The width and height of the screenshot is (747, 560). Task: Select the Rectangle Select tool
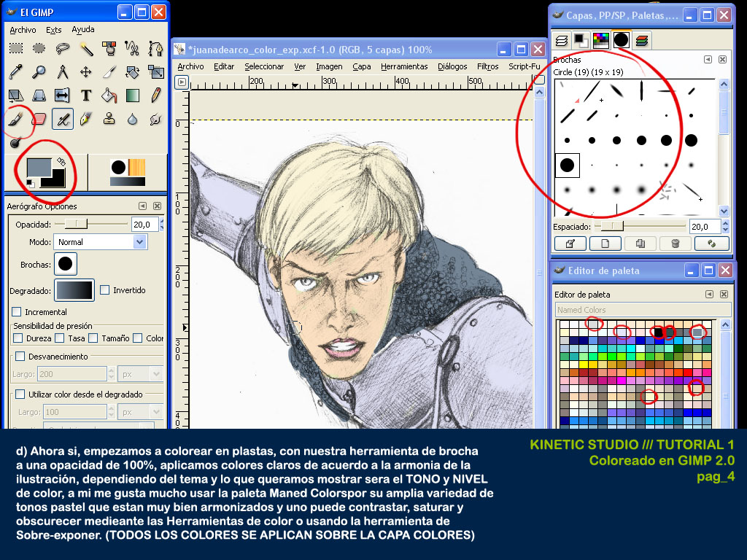(x=16, y=48)
